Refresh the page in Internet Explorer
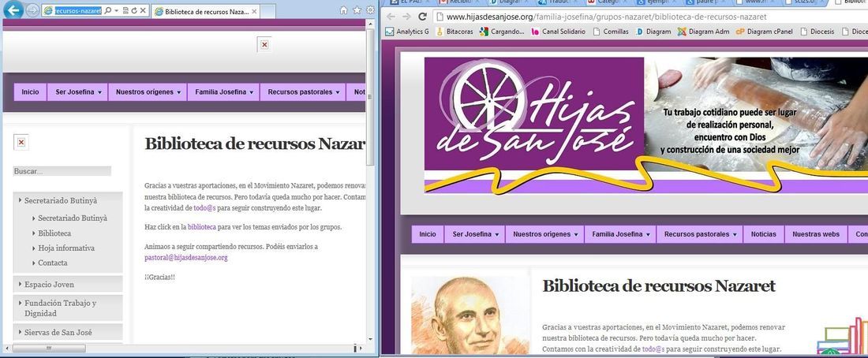Image resolution: width=868 pixels, height=358 pixels. point(134,10)
